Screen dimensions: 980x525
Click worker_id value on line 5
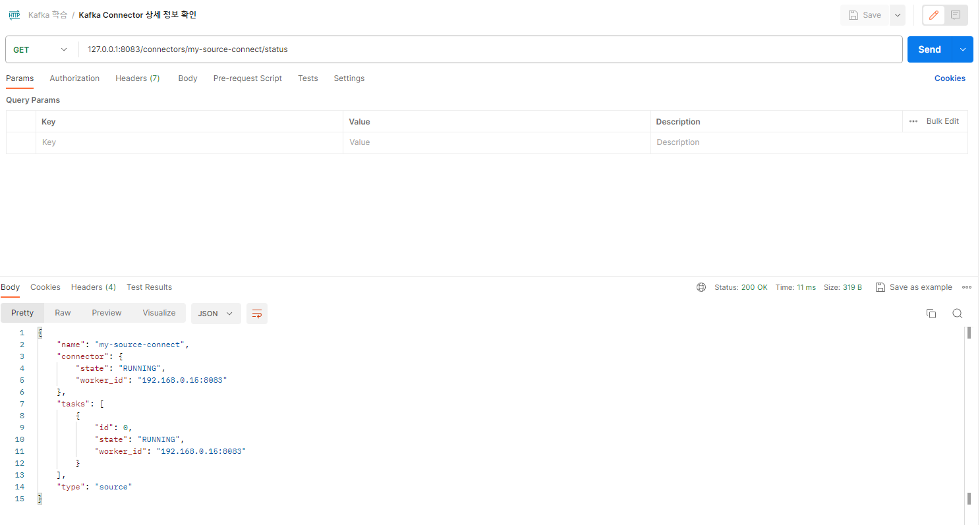pos(182,380)
